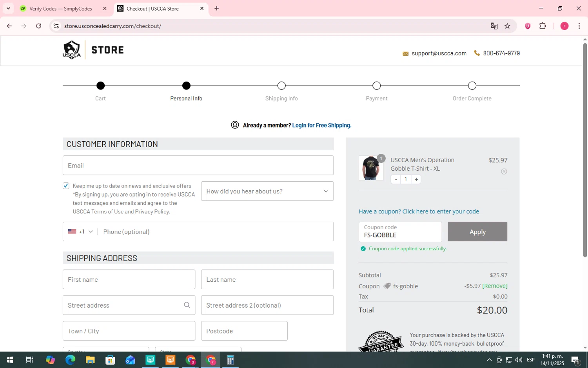Image resolution: width=588 pixels, height=368 pixels.
Task: Click Have a coupon link
Action: (419, 211)
